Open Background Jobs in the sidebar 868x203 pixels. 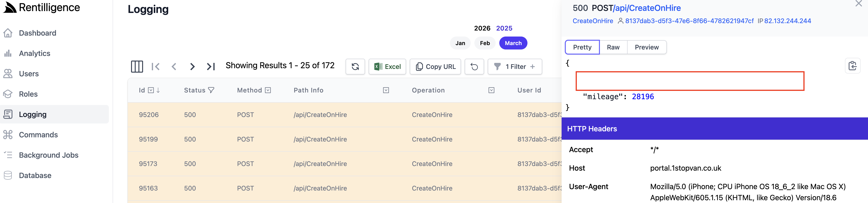point(48,155)
